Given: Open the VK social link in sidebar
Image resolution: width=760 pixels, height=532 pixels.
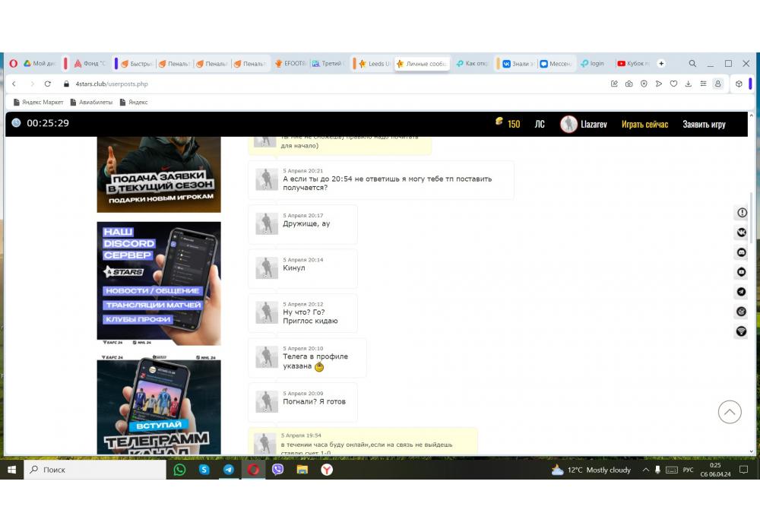Looking at the screenshot, I should (741, 233).
